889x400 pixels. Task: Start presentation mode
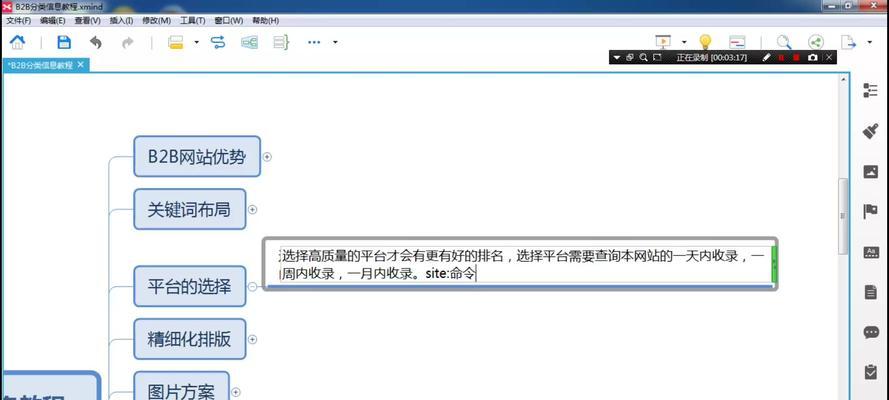(662, 42)
